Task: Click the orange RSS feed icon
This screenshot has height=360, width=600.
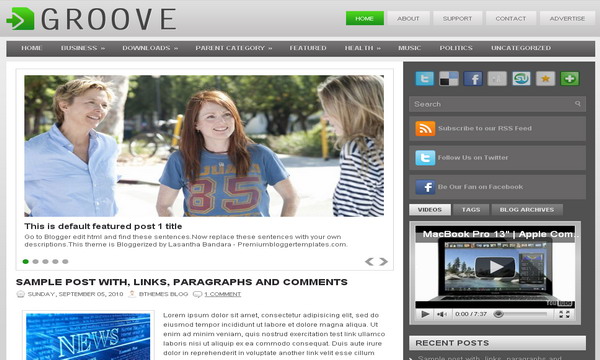Action: point(425,129)
